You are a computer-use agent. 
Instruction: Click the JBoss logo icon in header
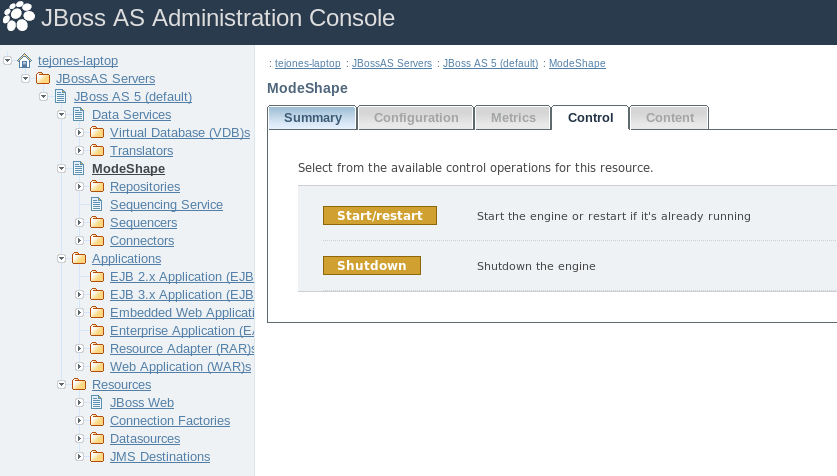click(19, 18)
